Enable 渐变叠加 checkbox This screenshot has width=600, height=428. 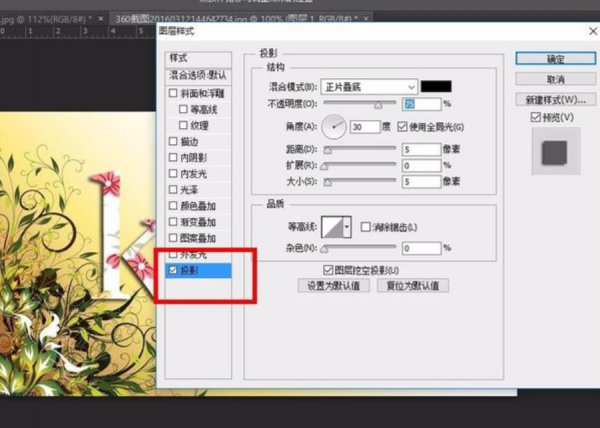(173, 222)
